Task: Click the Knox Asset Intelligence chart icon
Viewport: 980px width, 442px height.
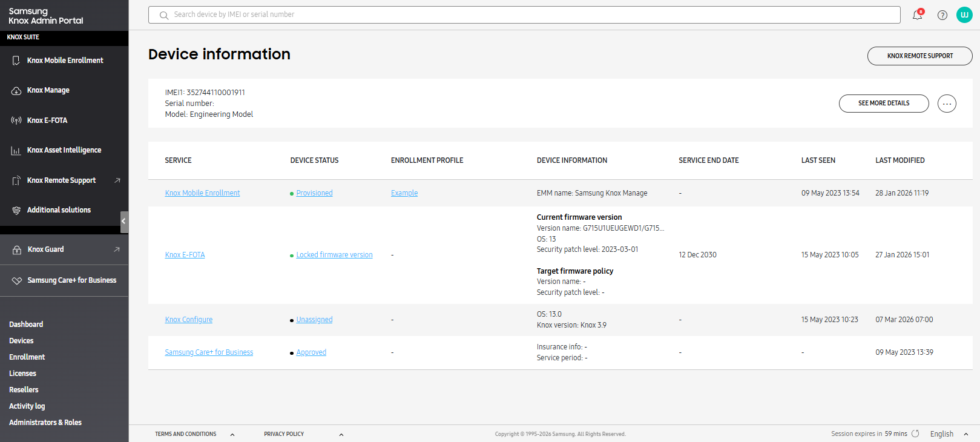Action: point(16,150)
